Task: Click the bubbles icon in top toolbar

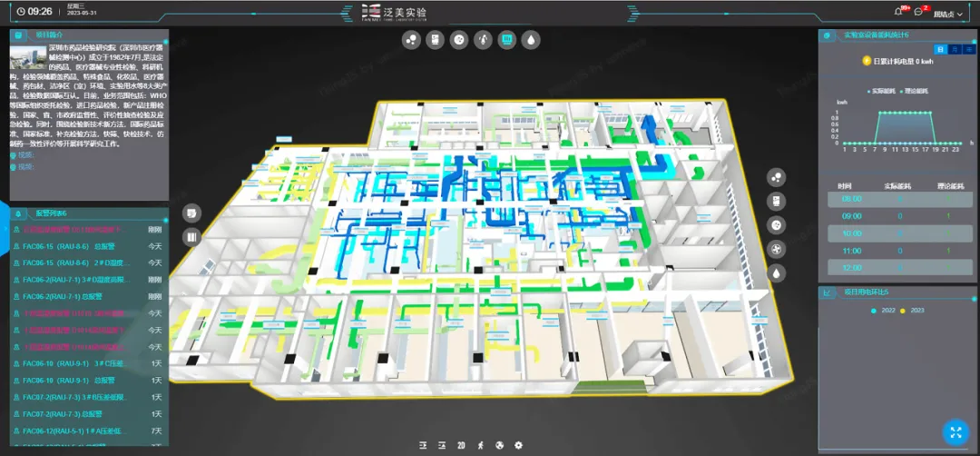Action: click(x=412, y=40)
